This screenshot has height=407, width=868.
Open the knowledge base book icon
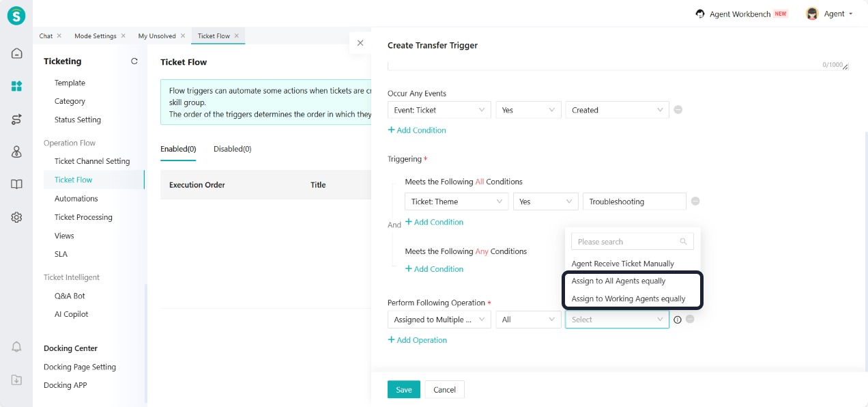click(16, 184)
